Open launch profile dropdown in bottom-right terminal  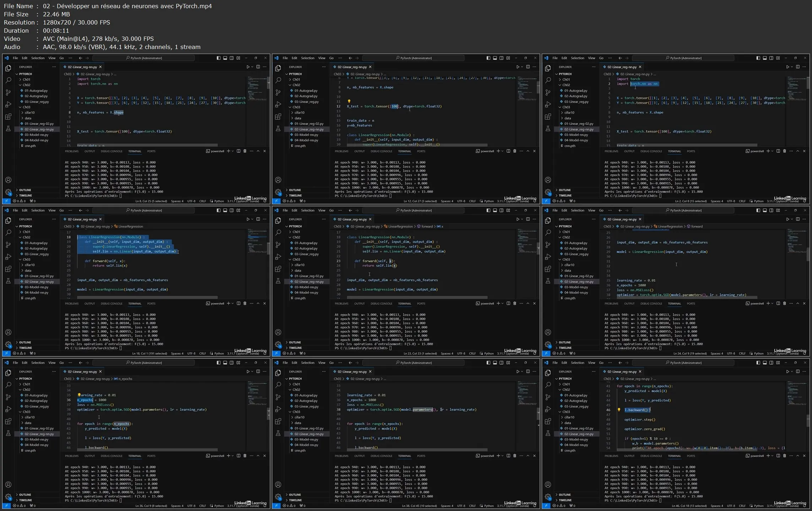pyautogui.click(x=772, y=456)
